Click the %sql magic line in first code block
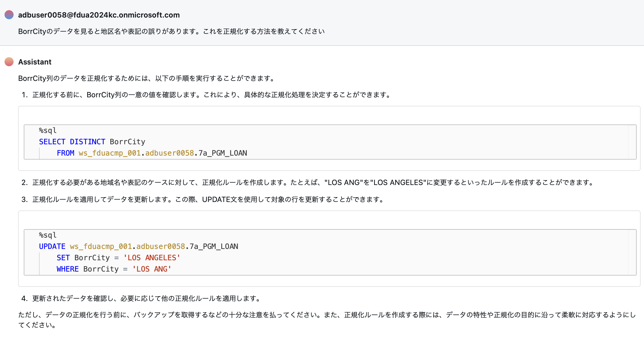644x344 pixels. click(x=48, y=130)
